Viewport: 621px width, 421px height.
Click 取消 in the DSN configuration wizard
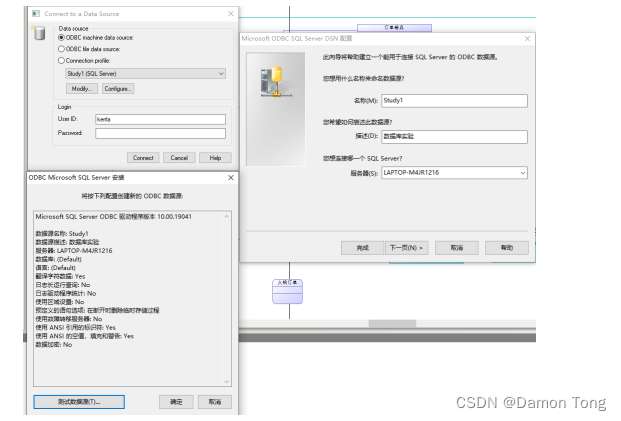tap(457, 248)
